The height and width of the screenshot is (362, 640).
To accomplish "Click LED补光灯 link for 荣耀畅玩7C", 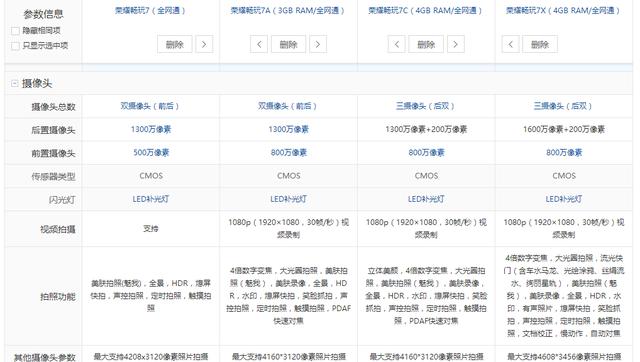I will 426,199.
